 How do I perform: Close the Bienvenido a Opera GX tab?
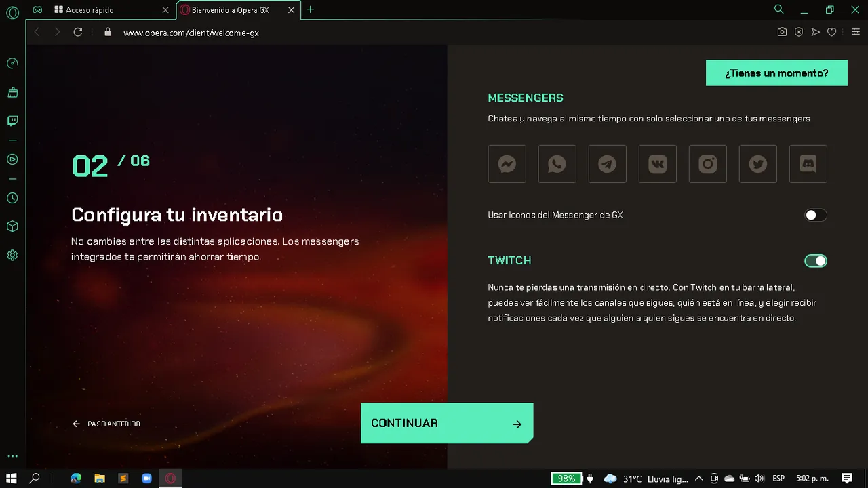coord(292,10)
